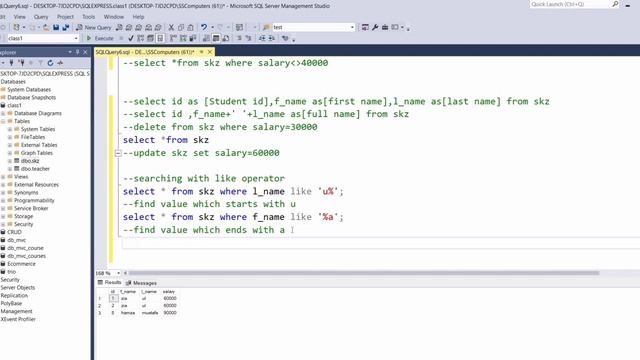640x360 pixels.
Task: Select the Programmability tree item
Action: tap(34, 200)
